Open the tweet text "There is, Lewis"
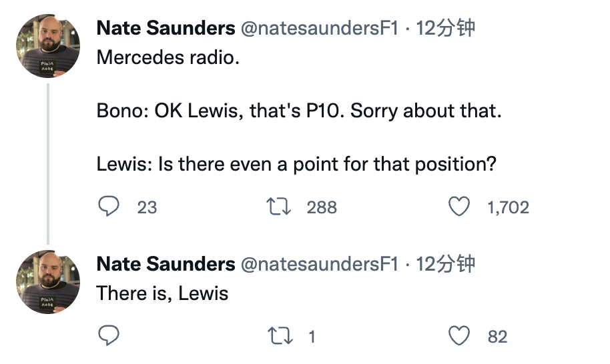The height and width of the screenshot is (364, 610). [162, 293]
